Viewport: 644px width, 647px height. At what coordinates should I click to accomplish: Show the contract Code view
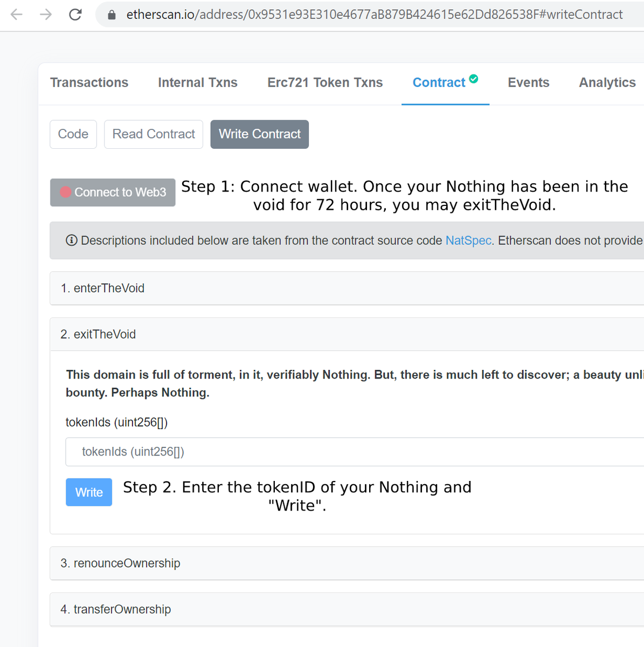(73, 134)
